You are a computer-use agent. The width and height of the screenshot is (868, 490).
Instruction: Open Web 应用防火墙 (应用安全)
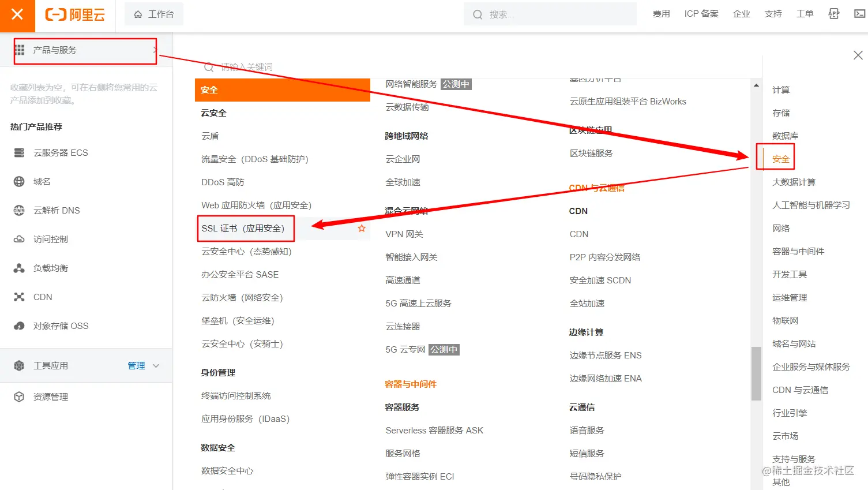coord(256,205)
